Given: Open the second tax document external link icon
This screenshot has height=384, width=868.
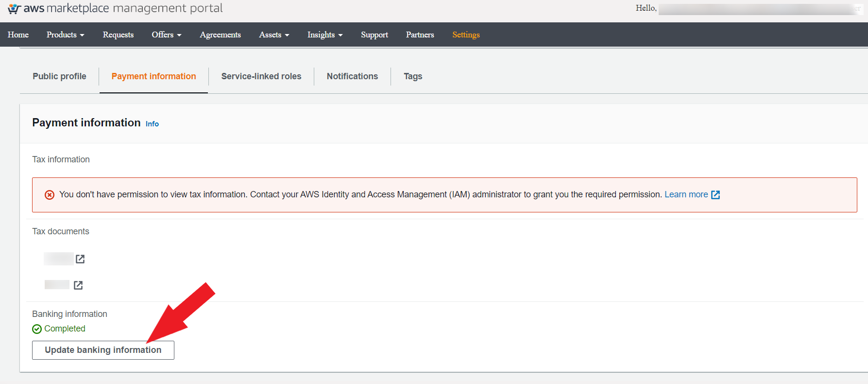Looking at the screenshot, I should tap(78, 285).
